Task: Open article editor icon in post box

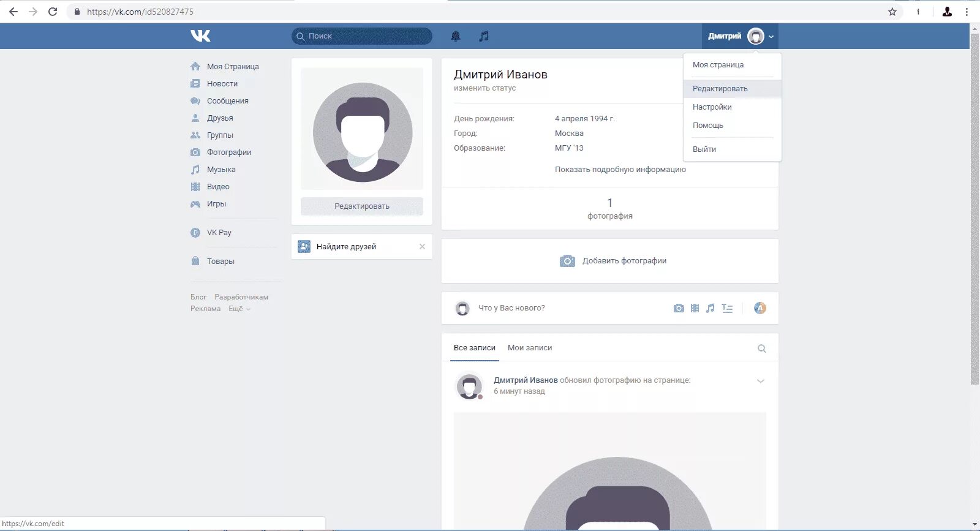Action: coord(727,308)
